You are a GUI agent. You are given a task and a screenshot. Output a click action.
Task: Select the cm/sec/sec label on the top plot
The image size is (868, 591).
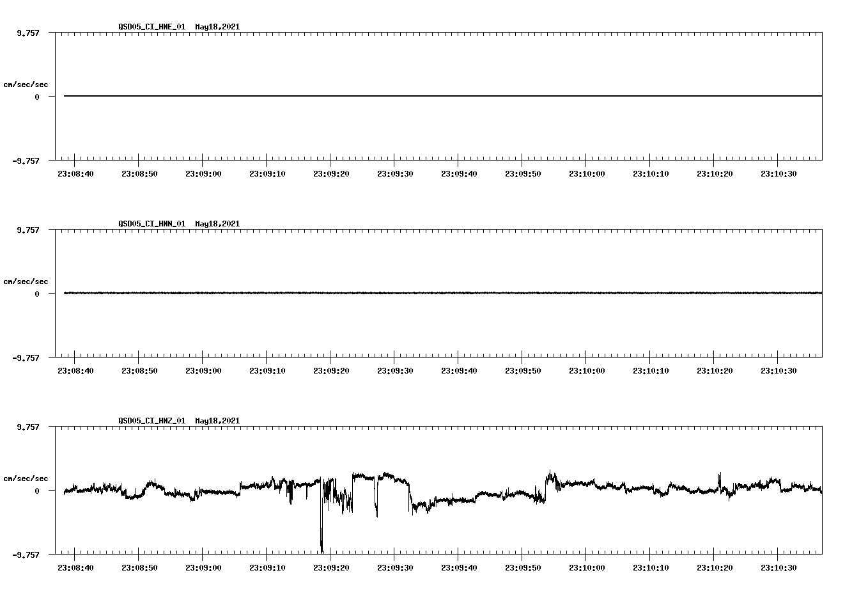(26, 84)
